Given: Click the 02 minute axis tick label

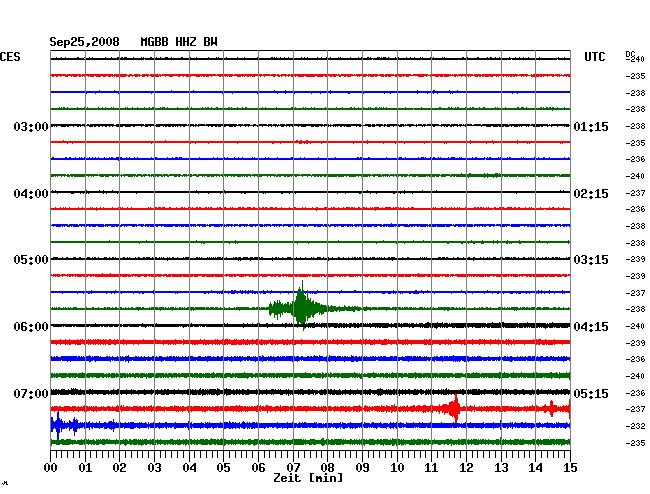Looking at the screenshot, I should pyautogui.click(x=119, y=468).
